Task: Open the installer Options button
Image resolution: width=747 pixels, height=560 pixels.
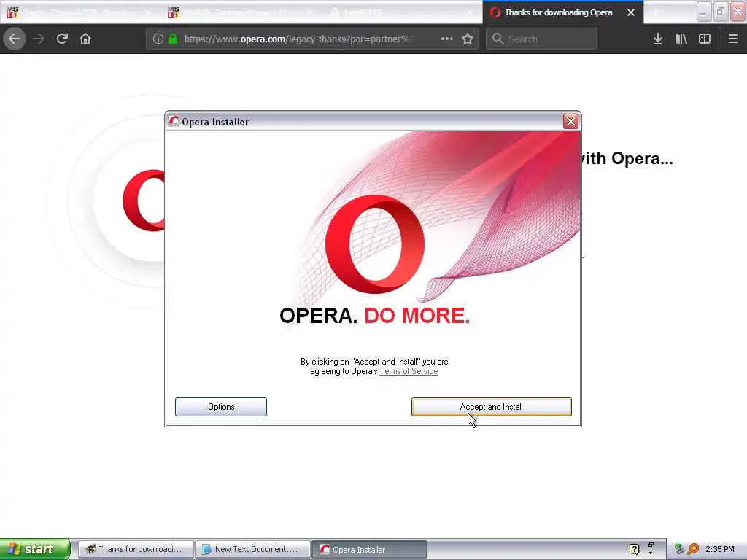Action: [221, 407]
